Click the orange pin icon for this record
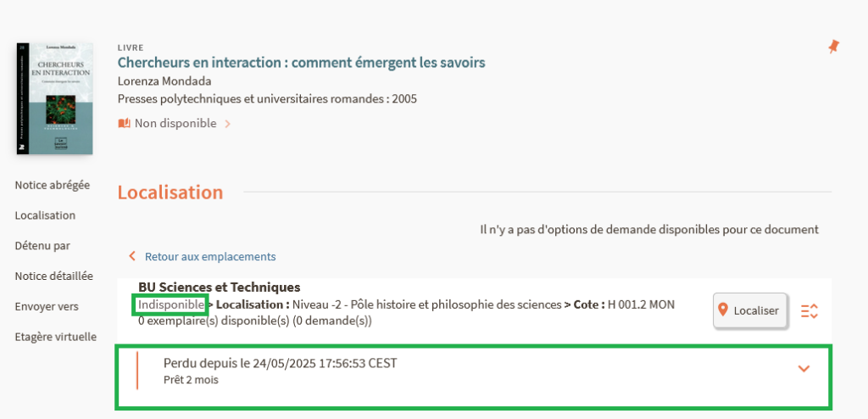Screen dimensions: 868x419 833,47
